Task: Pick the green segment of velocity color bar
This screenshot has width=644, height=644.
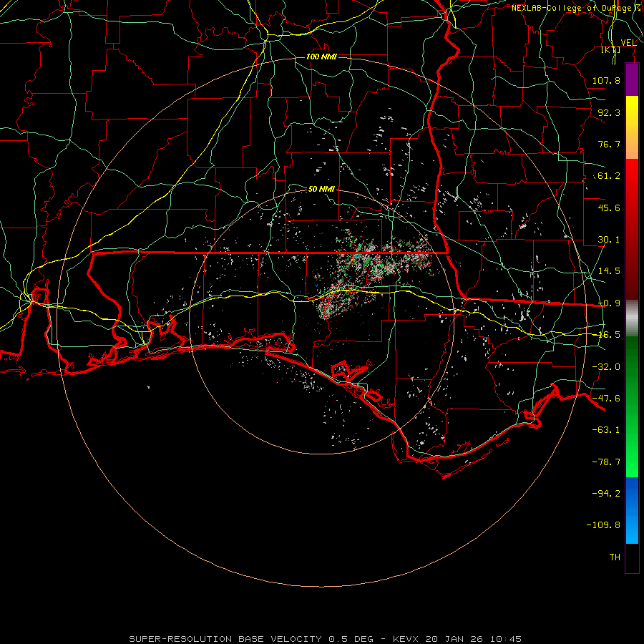Action: tap(632, 406)
